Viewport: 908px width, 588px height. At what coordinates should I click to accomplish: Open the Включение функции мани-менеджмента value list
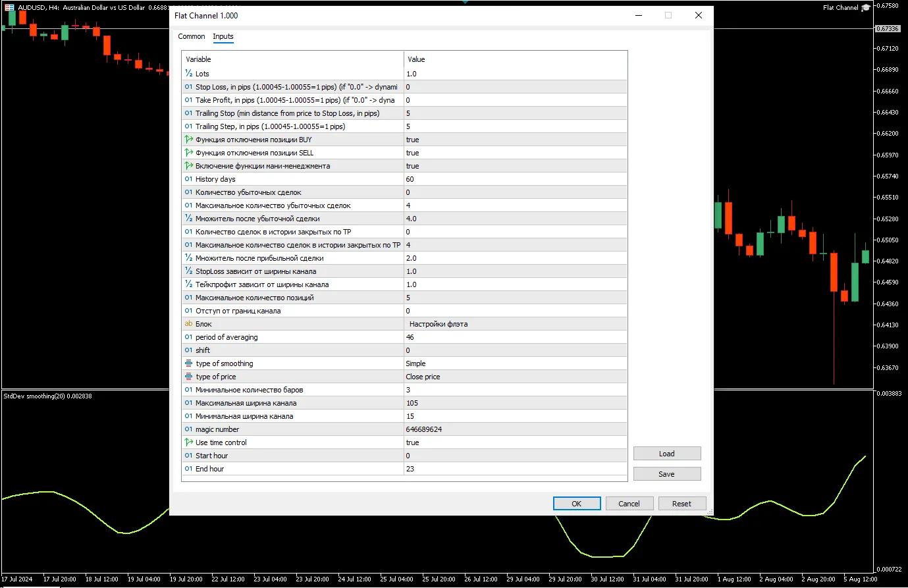point(515,166)
